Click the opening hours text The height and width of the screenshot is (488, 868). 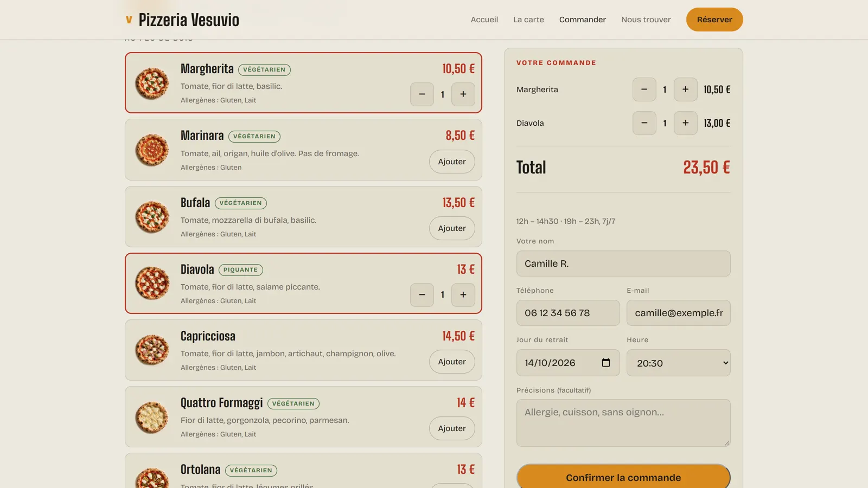coord(566,221)
